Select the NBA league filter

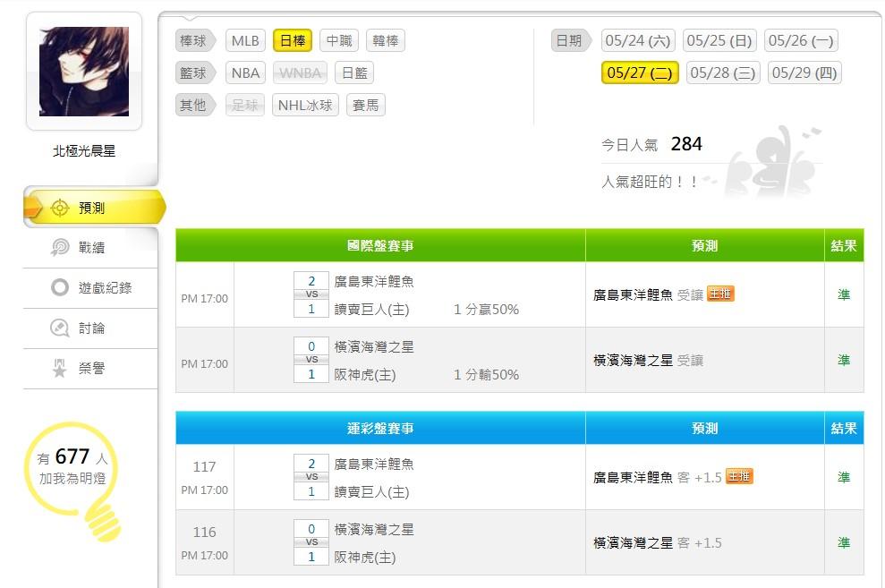[x=245, y=72]
